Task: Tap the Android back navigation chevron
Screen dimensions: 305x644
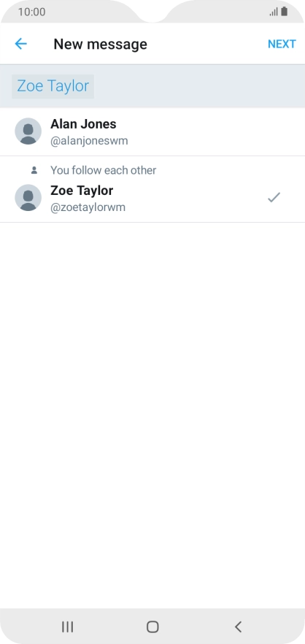Action: (x=238, y=626)
